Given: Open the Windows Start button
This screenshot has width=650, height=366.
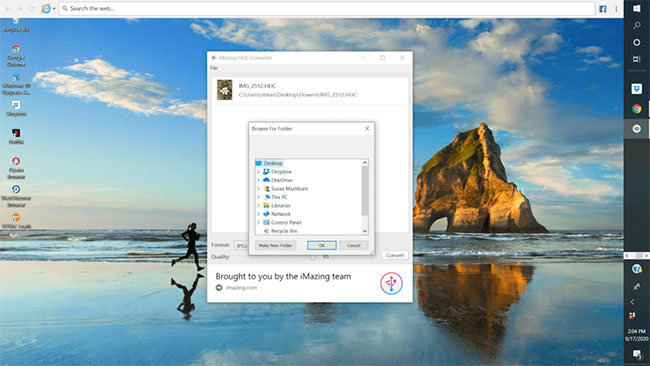Looking at the screenshot, I should click(637, 8).
